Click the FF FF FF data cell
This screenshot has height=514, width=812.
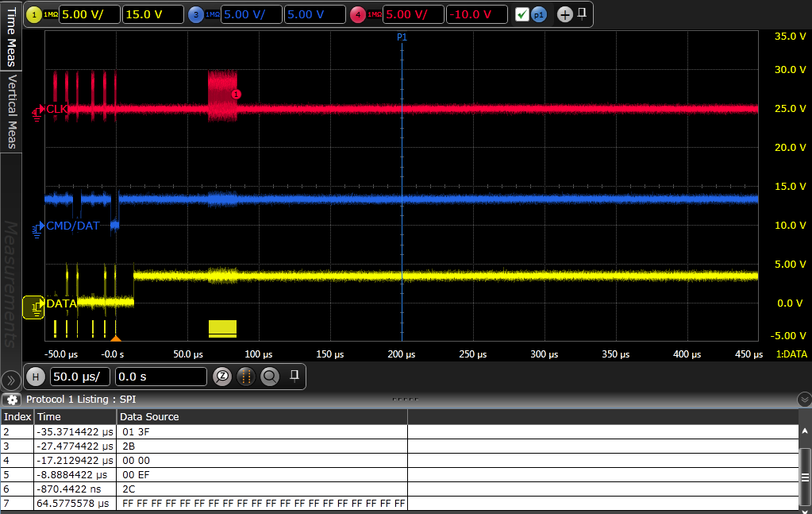(x=264, y=503)
